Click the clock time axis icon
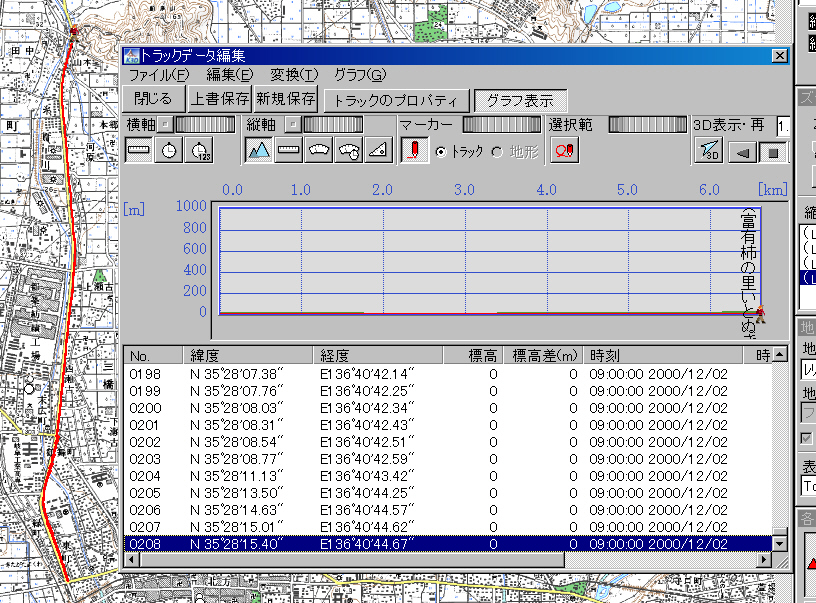816x603 pixels. click(x=170, y=150)
